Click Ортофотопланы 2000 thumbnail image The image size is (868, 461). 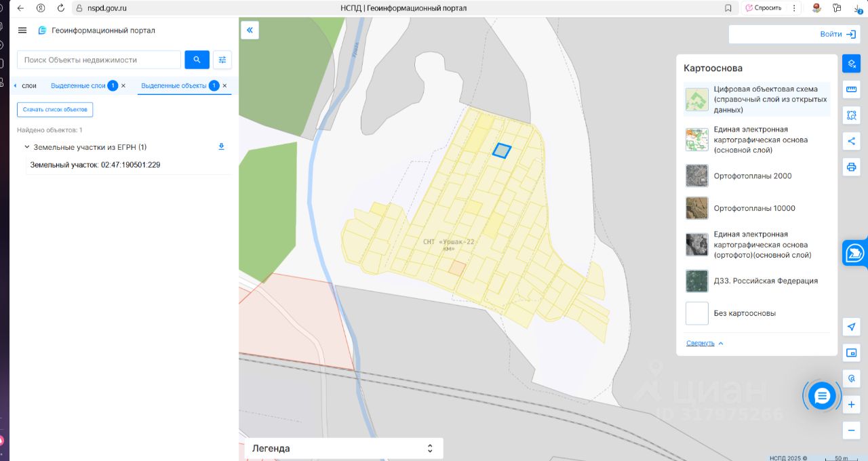click(697, 176)
